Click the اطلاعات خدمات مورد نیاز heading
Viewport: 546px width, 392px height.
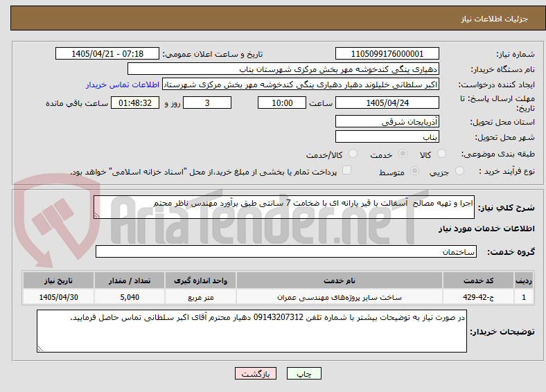click(x=486, y=229)
